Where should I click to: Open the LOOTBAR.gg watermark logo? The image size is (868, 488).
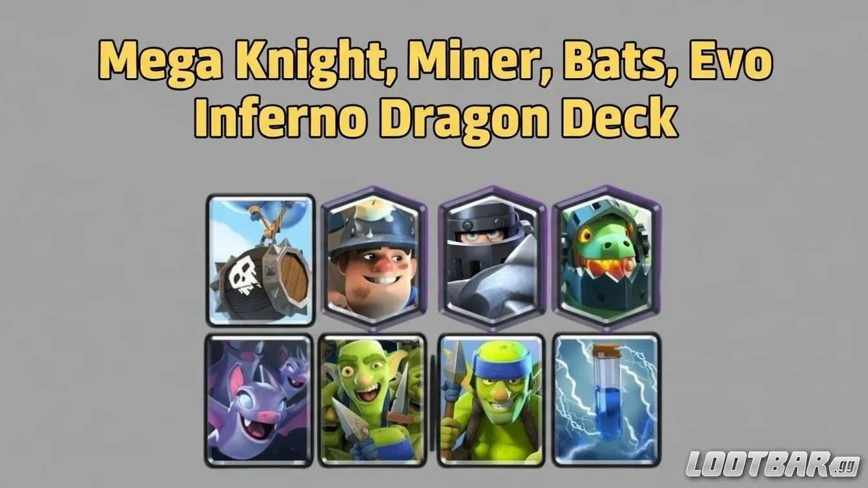click(x=772, y=463)
